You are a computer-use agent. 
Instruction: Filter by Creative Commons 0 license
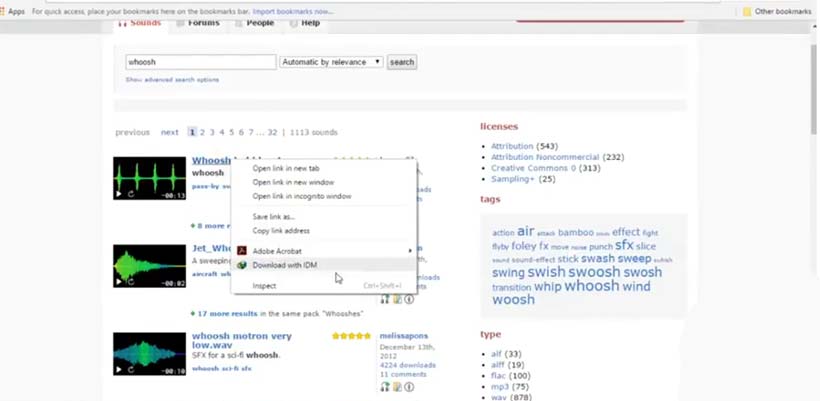pos(531,168)
